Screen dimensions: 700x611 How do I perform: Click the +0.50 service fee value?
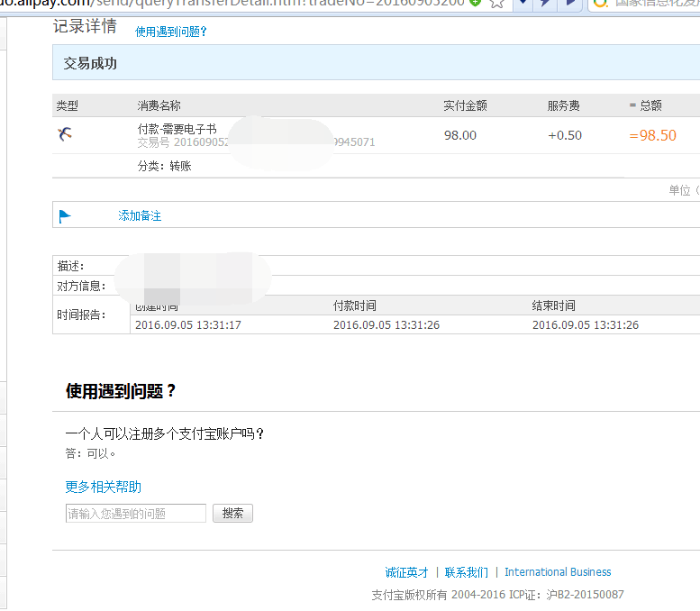pyautogui.click(x=565, y=135)
